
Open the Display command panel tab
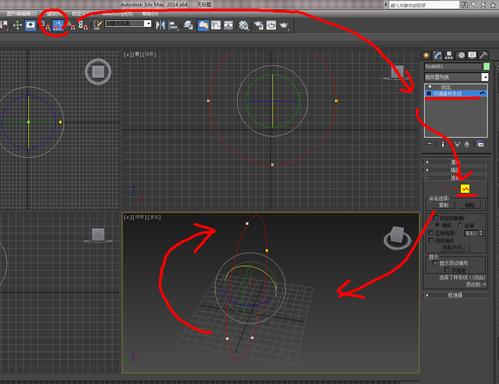pos(472,55)
